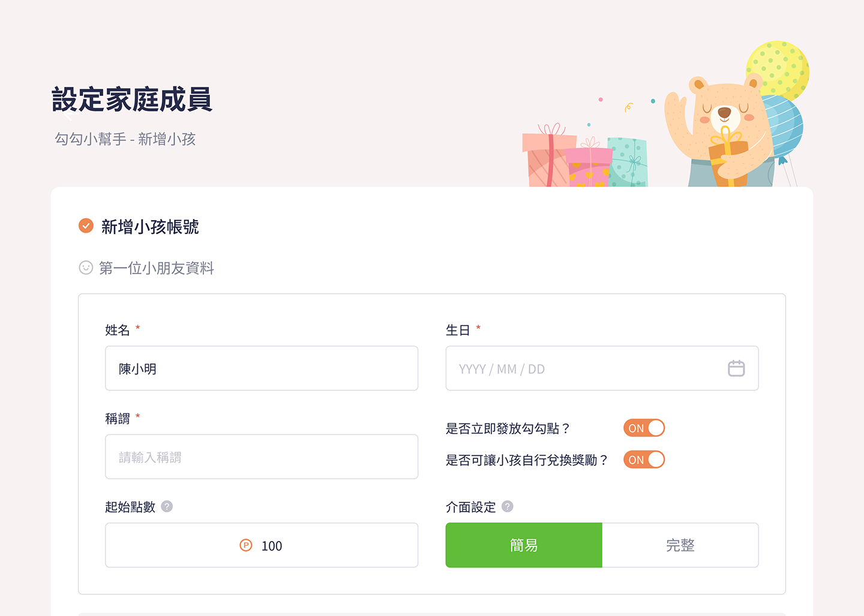Click the orange checkmark icon by 新增小孩帳號
Screen dimensions: 864x616
[x=86, y=226]
